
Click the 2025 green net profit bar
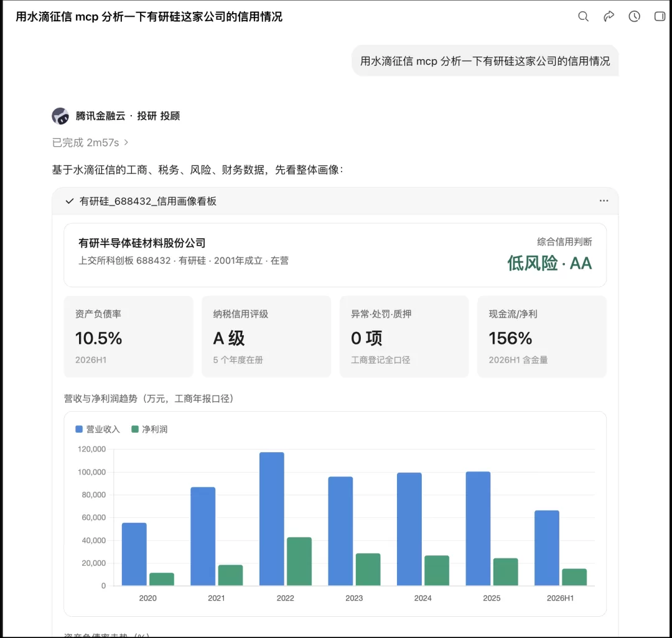[x=506, y=572]
